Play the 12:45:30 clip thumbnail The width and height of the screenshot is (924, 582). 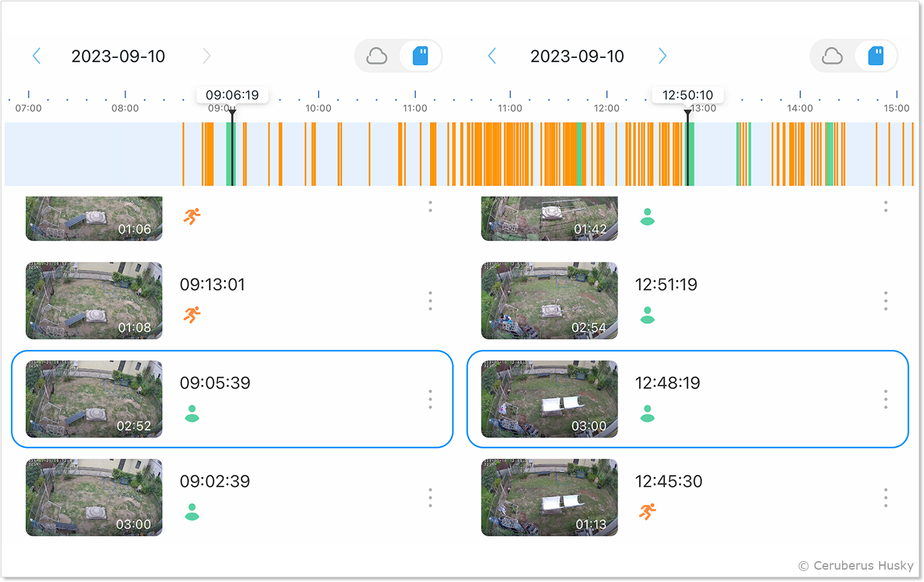pos(549,497)
